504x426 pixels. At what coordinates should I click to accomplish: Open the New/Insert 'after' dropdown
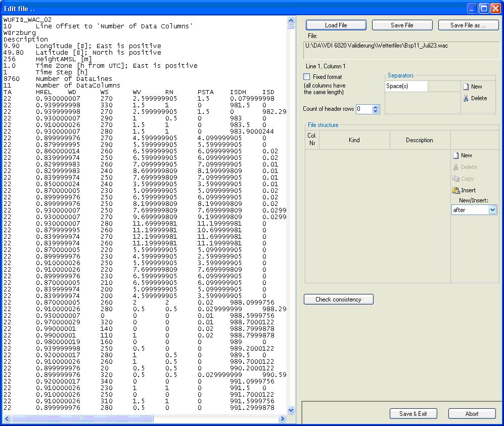(492, 210)
